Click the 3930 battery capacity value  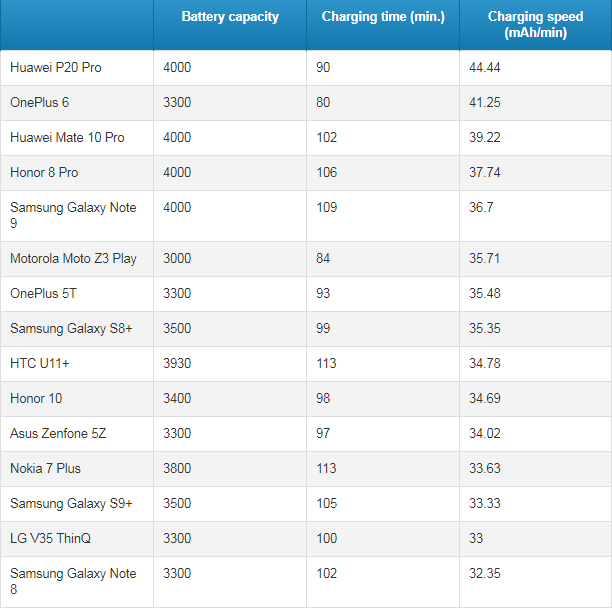point(177,364)
